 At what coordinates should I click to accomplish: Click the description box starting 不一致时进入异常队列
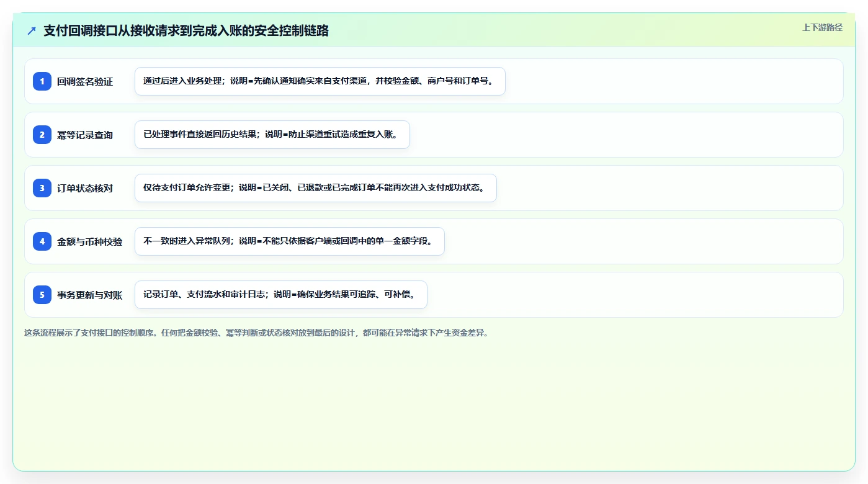(290, 241)
